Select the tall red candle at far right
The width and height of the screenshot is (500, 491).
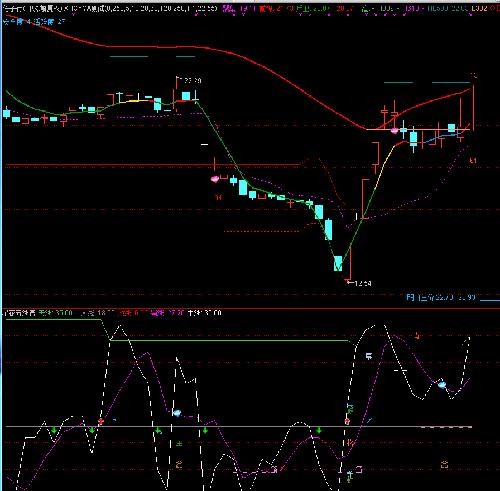[473, 108]
